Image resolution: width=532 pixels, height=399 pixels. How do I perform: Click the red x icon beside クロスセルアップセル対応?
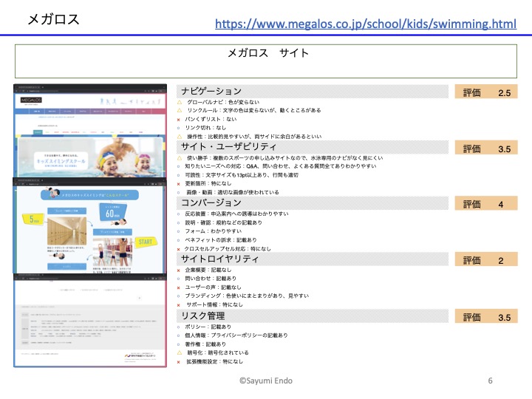(x=179, y=249)
